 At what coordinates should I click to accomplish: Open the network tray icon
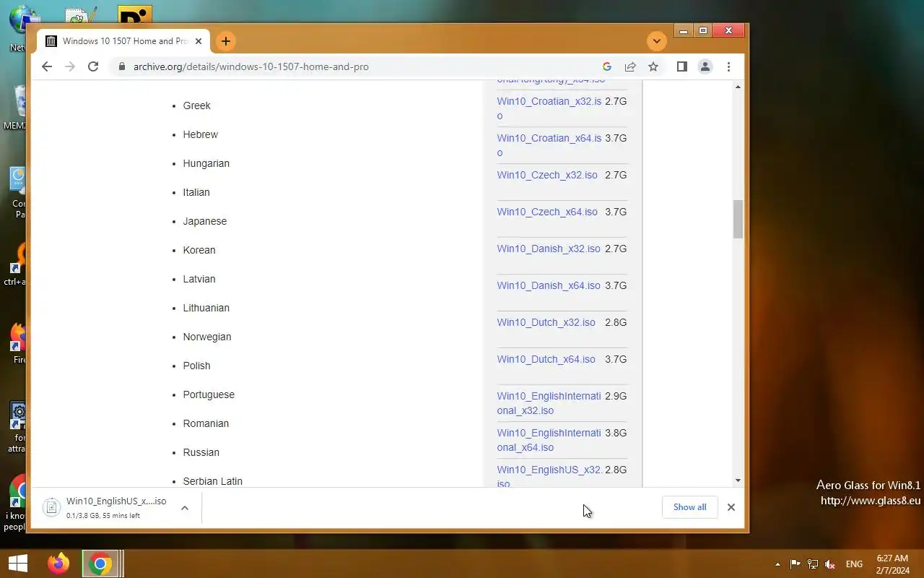click(x=813, y=564)
